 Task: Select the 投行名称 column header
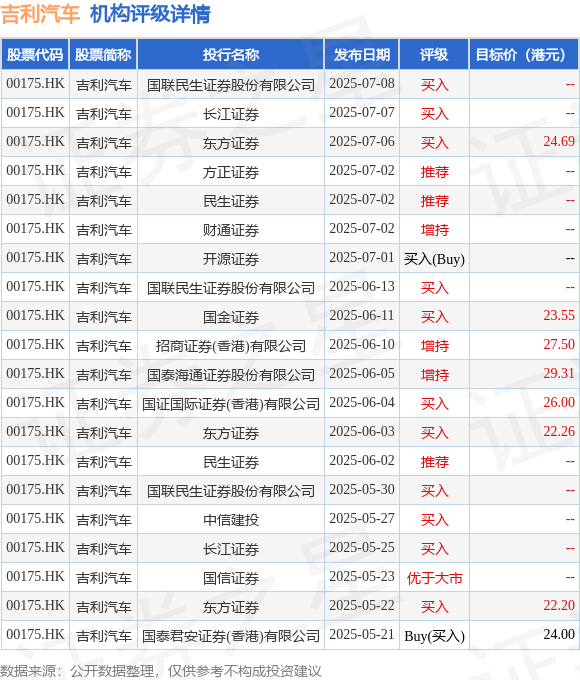tap(231, 55)
